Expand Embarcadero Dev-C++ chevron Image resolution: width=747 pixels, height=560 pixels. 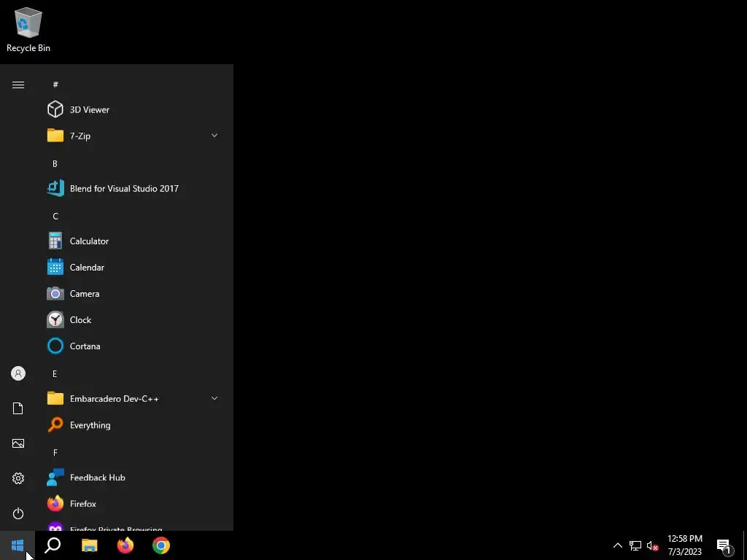click(214, 399)
